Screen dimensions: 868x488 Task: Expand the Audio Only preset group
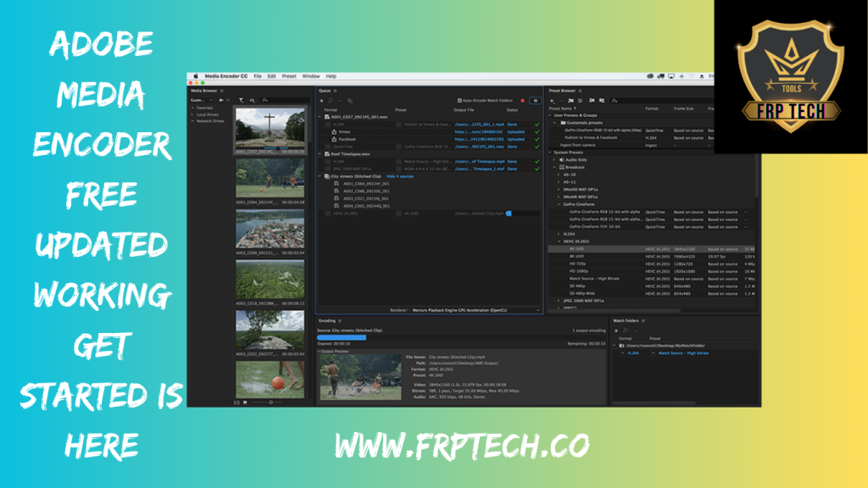554,159
